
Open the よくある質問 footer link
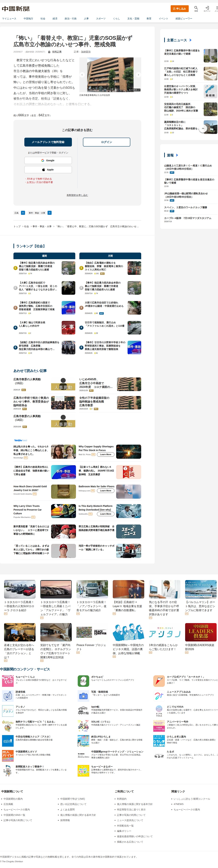click(67, 809)
